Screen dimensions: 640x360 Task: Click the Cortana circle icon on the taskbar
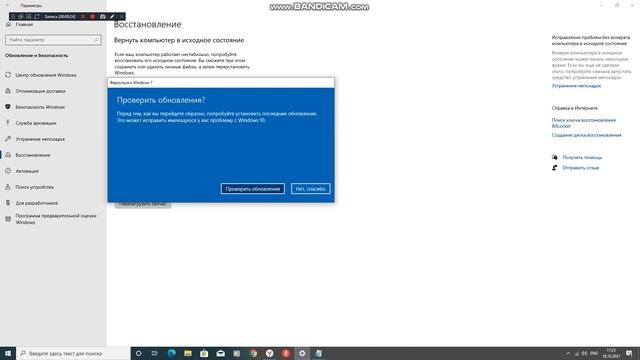tap(138, 353)
